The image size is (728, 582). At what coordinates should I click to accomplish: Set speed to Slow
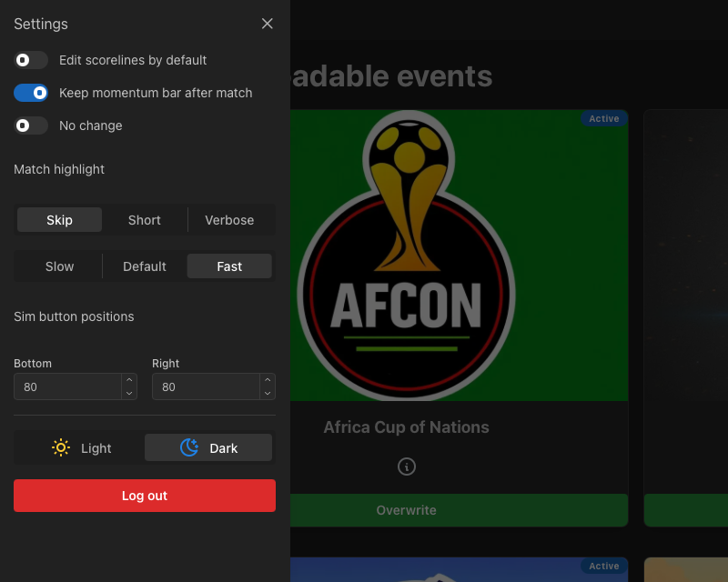pos(59,266)
